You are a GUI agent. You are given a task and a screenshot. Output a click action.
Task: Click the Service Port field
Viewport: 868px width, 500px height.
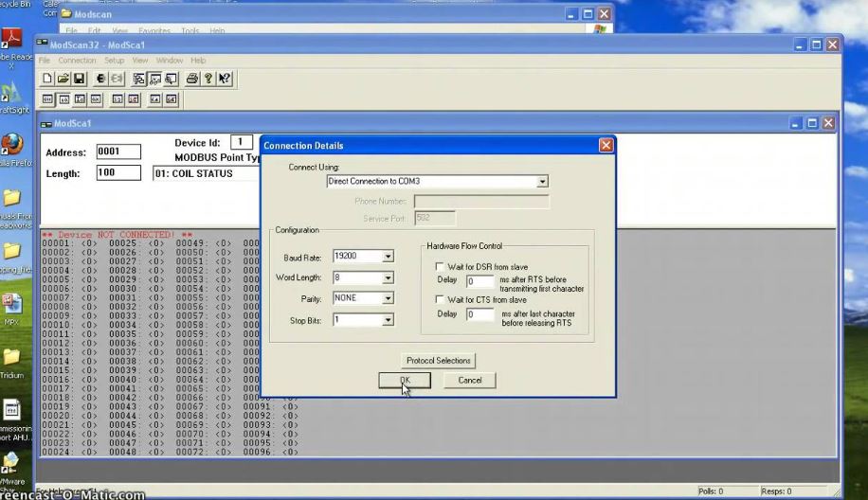pos(435,219)
